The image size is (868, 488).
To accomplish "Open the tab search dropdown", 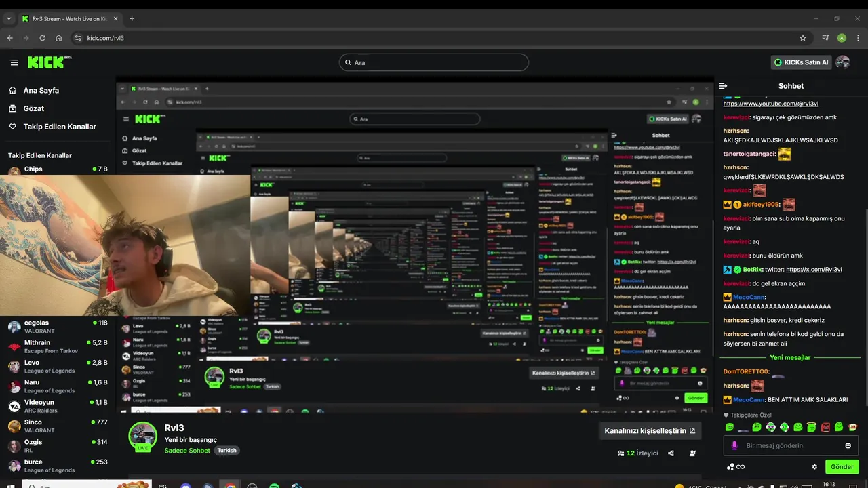I will [x=9, y=18].
